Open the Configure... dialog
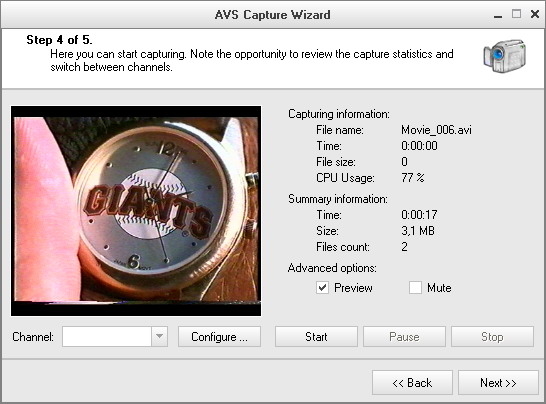Viewport: 546px width, 404px height. (219, 336)
